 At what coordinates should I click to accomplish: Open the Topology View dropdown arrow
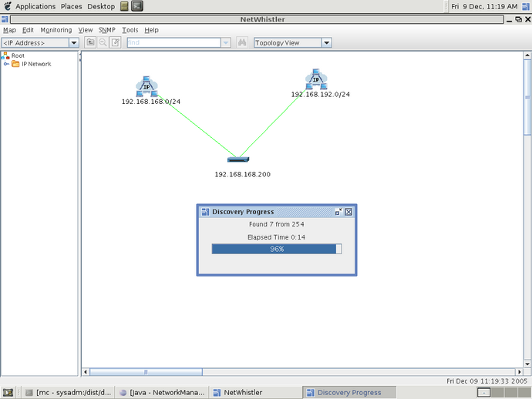tap(326, 42)
